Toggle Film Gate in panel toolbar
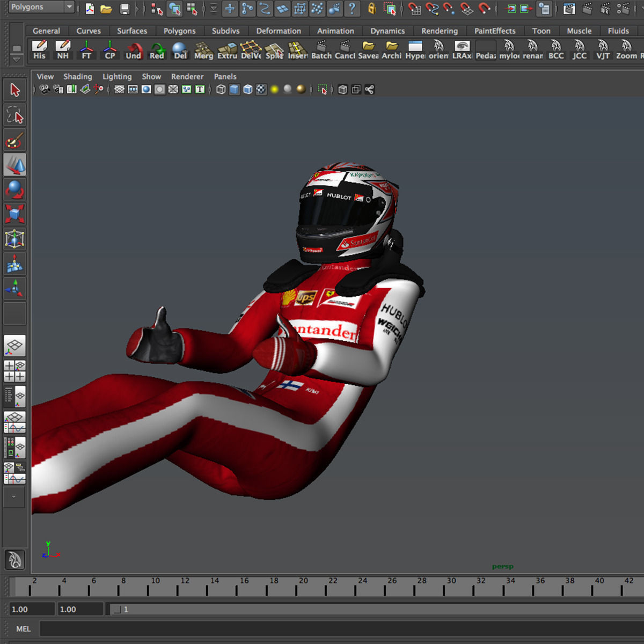Screen dimensions: 644x644 [133, 90]
